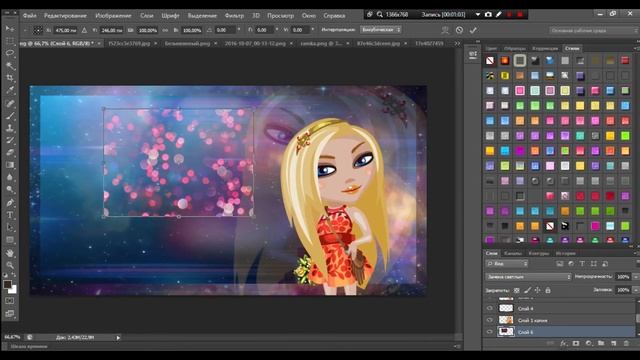Toggle the eye for Слой 6
Viewport: 640px width, 360px height.
489,332
